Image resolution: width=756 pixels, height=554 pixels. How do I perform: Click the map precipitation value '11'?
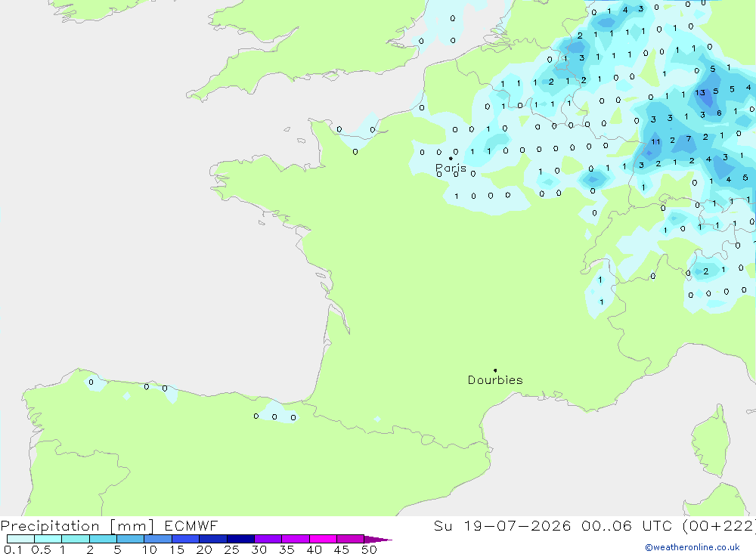click(655, 142)
